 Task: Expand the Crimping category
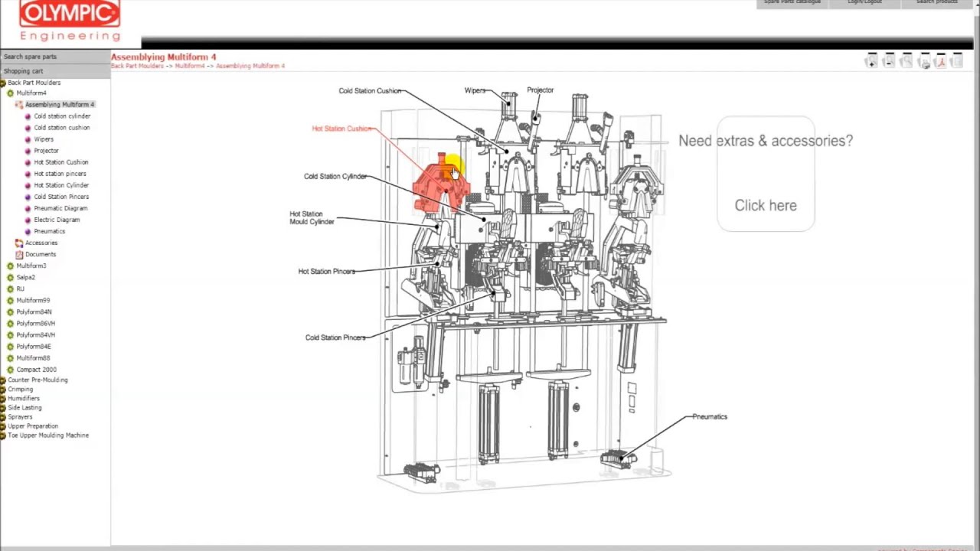tap(3, 389)
